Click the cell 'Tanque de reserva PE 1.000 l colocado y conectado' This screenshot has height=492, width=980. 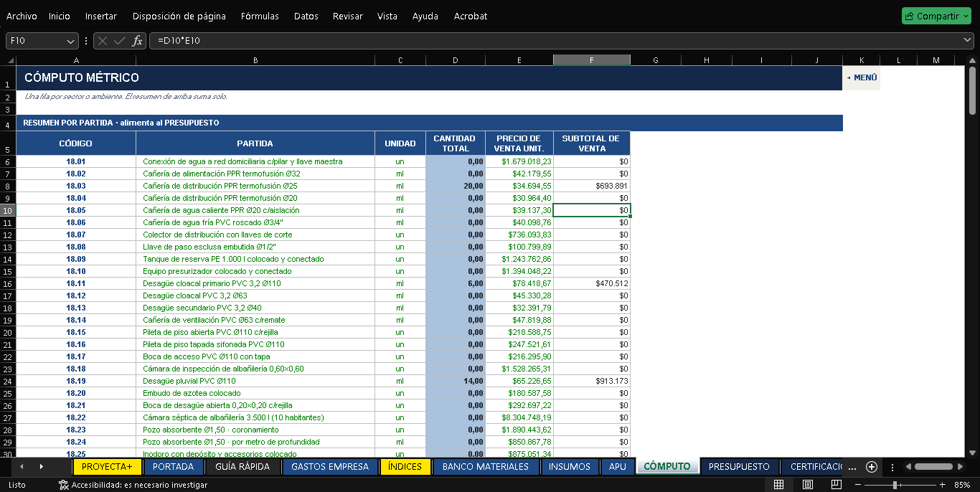point(255,259)
